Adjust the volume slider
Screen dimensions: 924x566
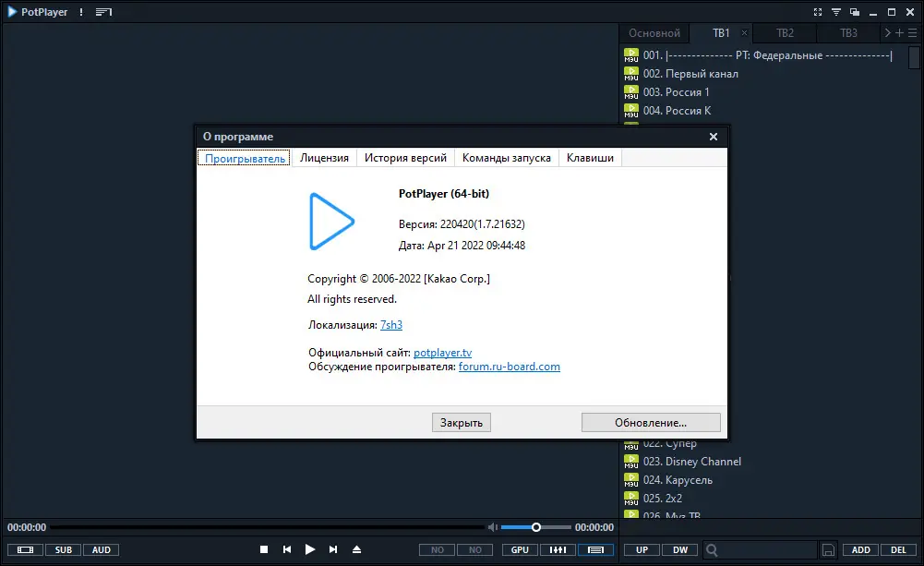coord(536,527)
